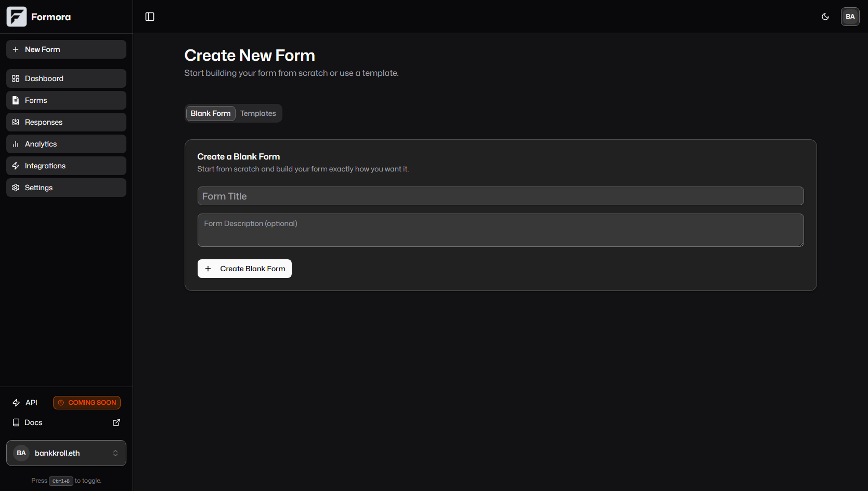Open the BA avatar menu
The width and height of the screenshot is (868, 491).
850,16
